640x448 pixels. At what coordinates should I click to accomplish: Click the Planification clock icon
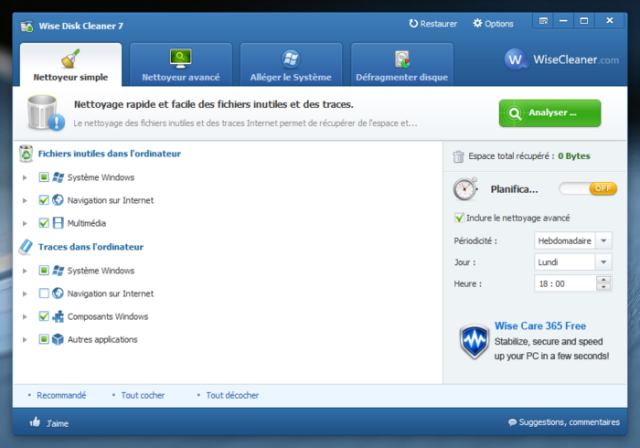(465, 188)
